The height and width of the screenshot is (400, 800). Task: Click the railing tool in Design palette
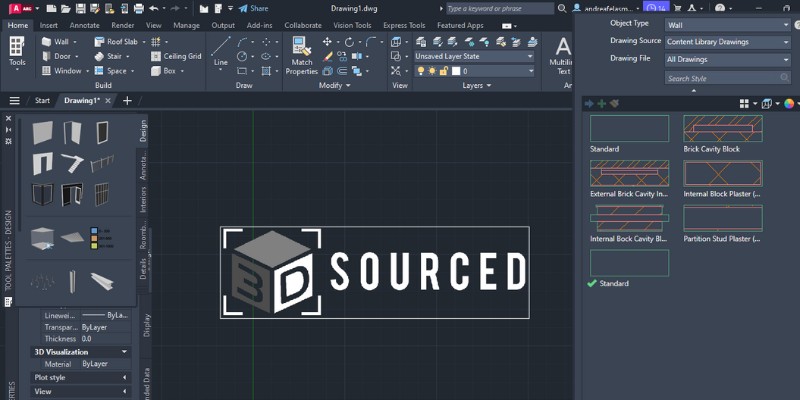point(102,164)
